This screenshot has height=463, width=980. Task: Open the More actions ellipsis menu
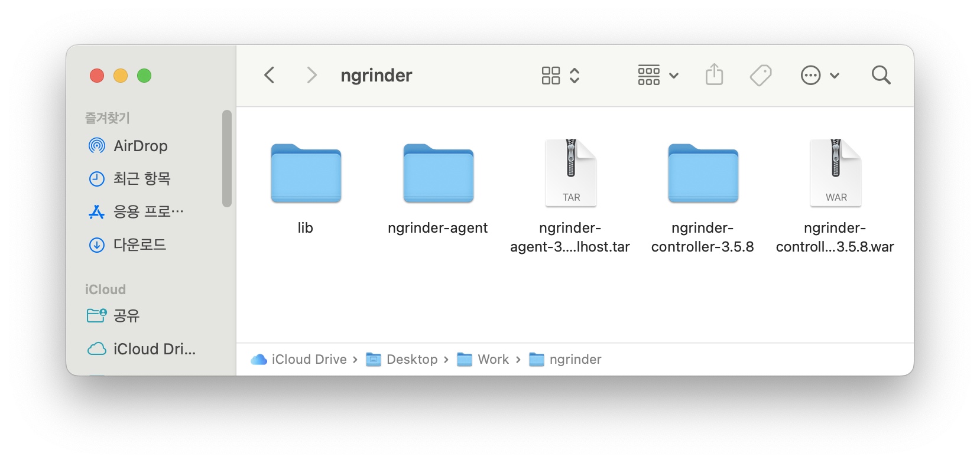[x=820, y=75]
